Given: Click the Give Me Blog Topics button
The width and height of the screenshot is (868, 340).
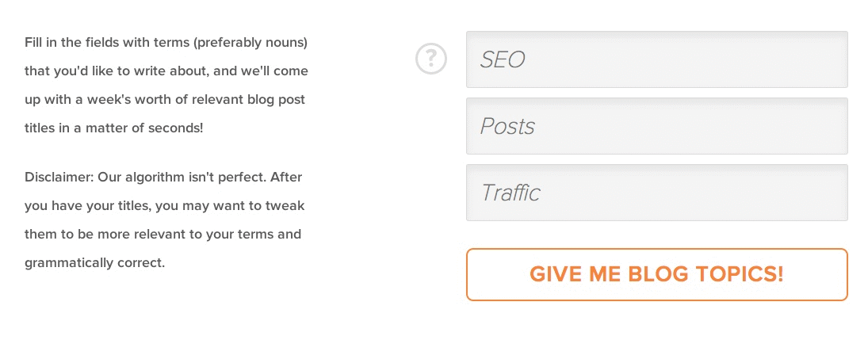Looking at the screenshot, I should point(656,274).
